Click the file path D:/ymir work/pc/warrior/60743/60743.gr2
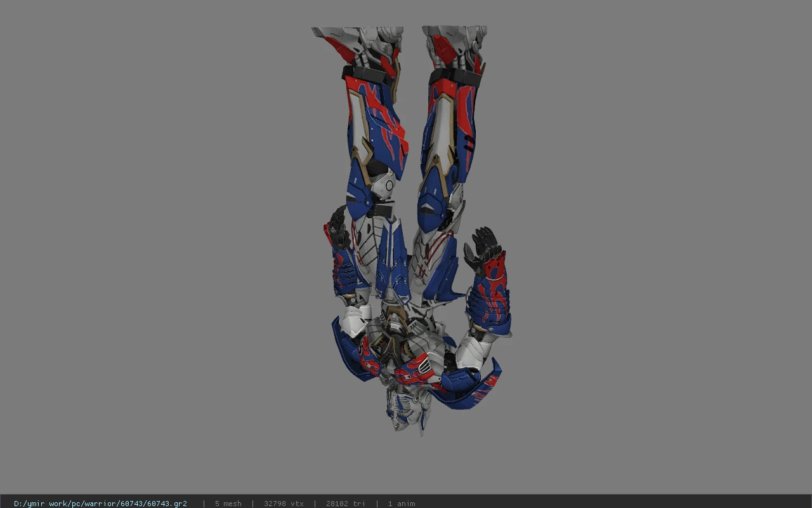The height and width of the screenshot is (508, 812). tap(100, 504)
